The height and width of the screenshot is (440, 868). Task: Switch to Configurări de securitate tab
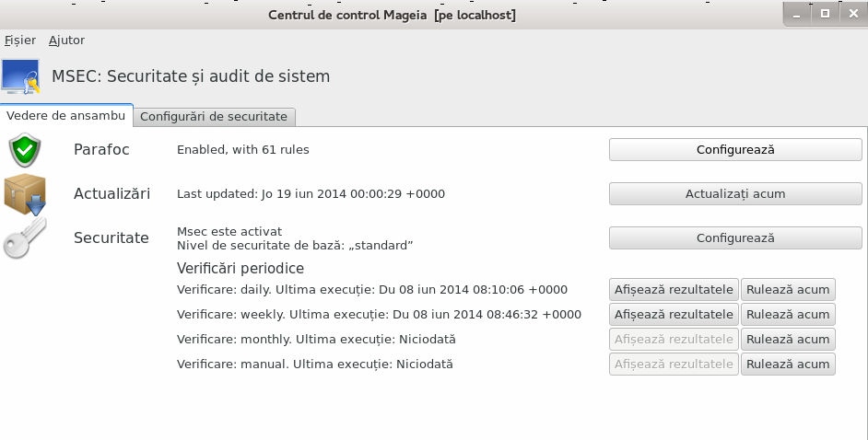[x=214, y=117]
